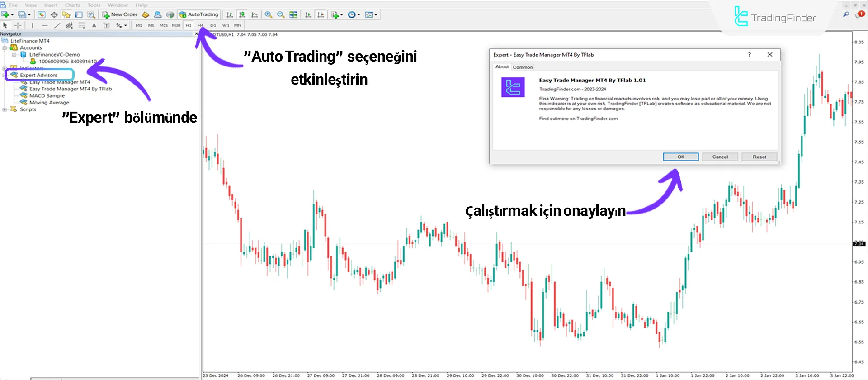Open the chart Templates dropdown

point(371,14)
